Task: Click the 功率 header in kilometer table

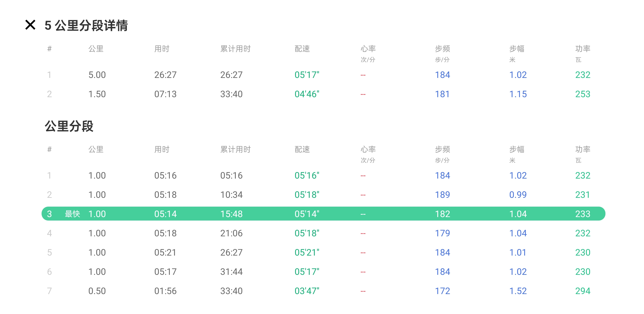Action: (582, 149)
